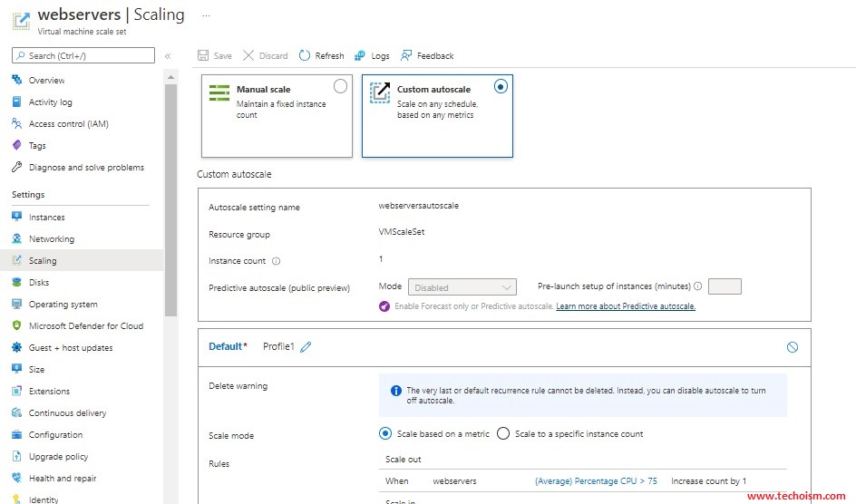Click the Disks label in sidebar
Image resolution: width=856 pixels, height=504 pixels.
click(39, 282)
